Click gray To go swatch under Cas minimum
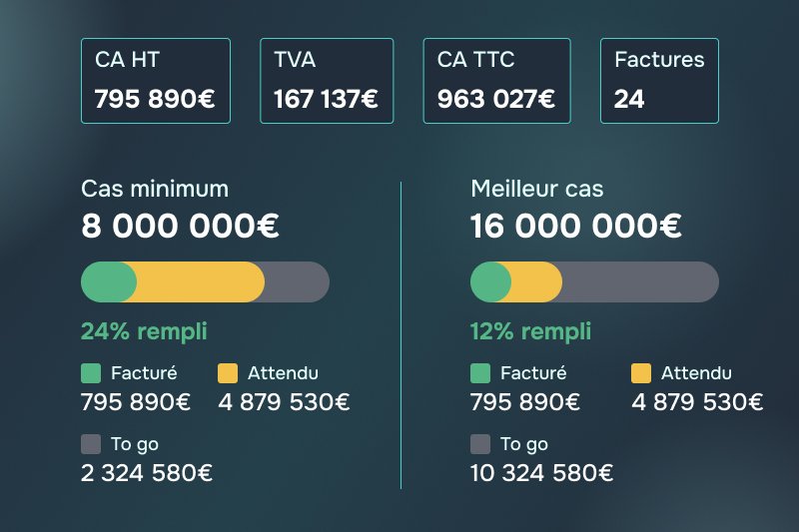 pos(91,444)
